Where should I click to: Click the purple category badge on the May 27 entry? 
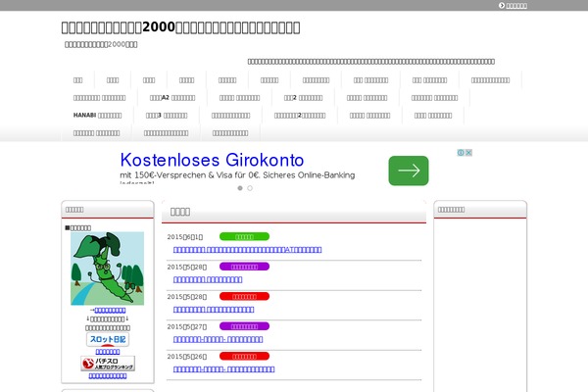(x=244, y=326)
